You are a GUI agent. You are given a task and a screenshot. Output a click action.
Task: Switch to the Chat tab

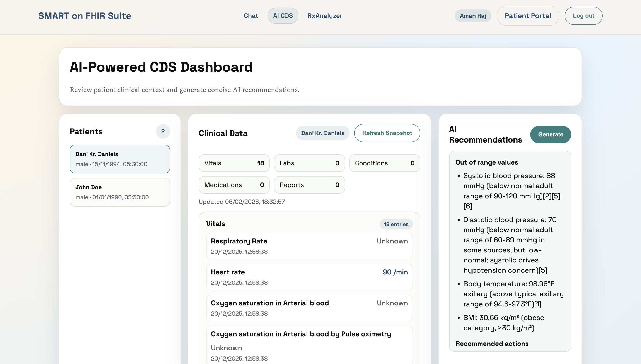[x=251, y=15]
